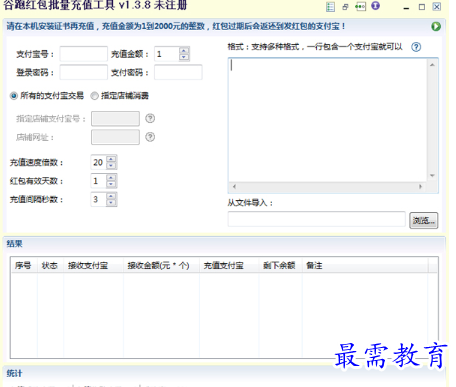456x387 pixels.
Task: Increase 充值金额 with the up arrow
Action: (184, 50)
